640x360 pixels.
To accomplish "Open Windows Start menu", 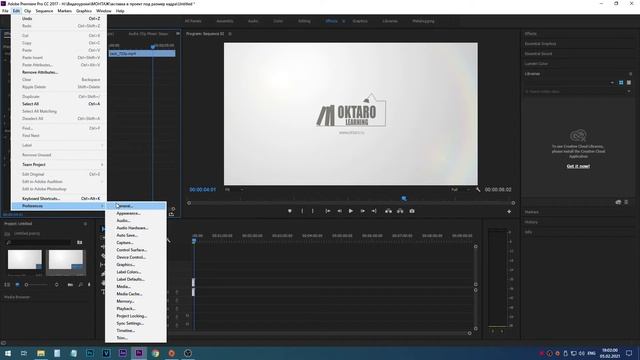I will pyautogui.click(x=7, y=353).
